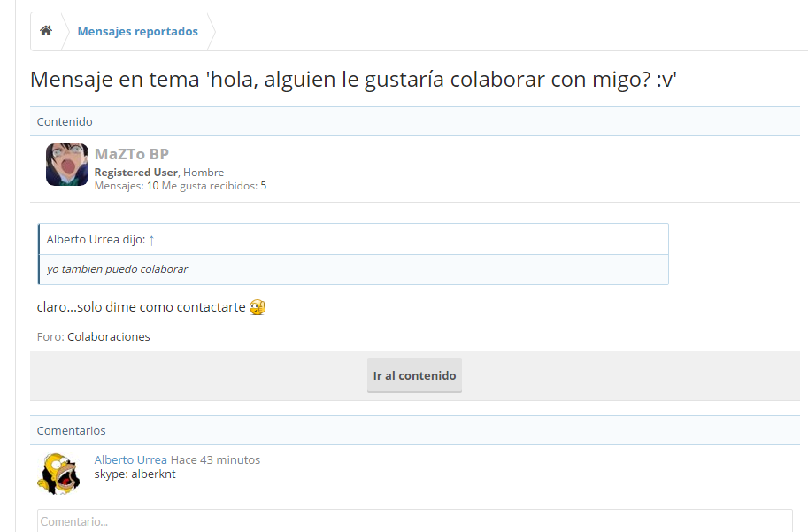Click the page title about colaborar
Screen dimensions: 808x532
pos(353,80)
